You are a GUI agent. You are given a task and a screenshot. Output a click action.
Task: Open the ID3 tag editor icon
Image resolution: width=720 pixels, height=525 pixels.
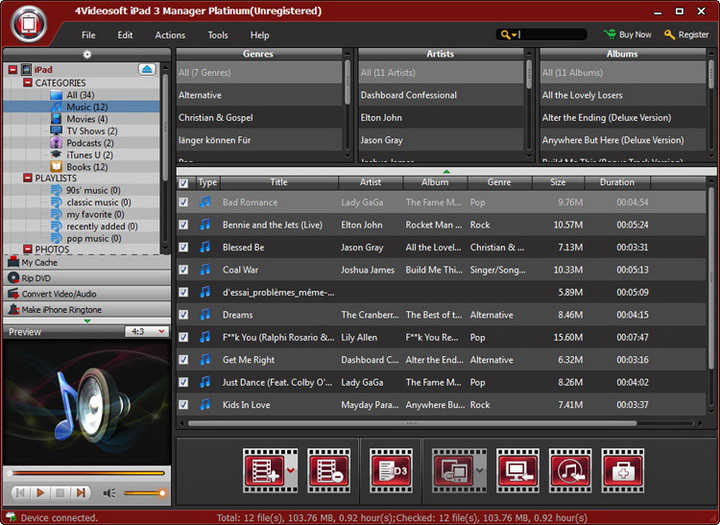391,470
